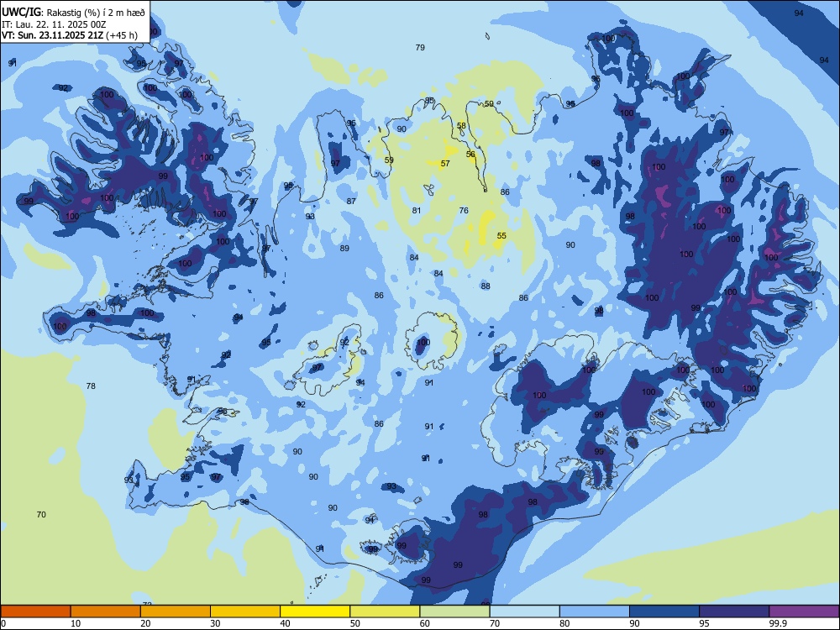Click the 70–80 pale blue legend swatch

(525, 612)
